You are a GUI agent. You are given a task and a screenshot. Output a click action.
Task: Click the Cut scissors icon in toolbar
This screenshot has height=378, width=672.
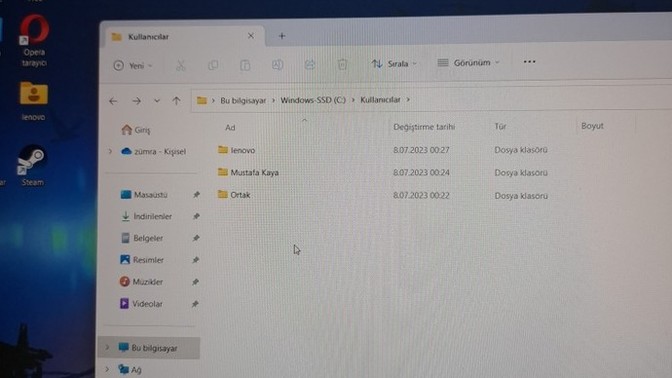(x=180, y=65)
